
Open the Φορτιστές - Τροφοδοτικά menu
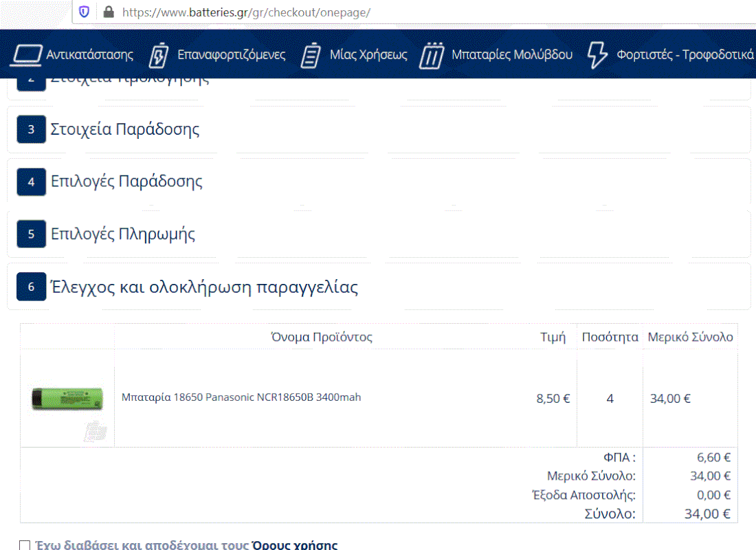(685, 54)
